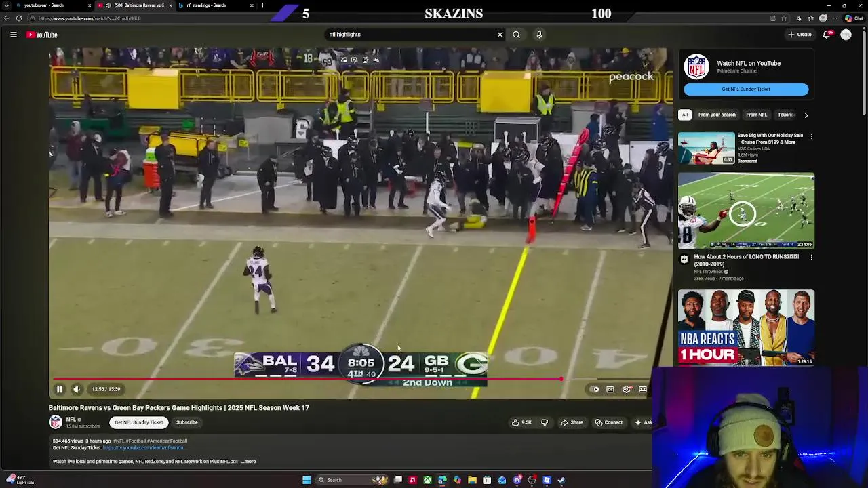This screenshot has height=488, width=868.
Task: Open options for Long TD Runs video
Action: (811, 258)
